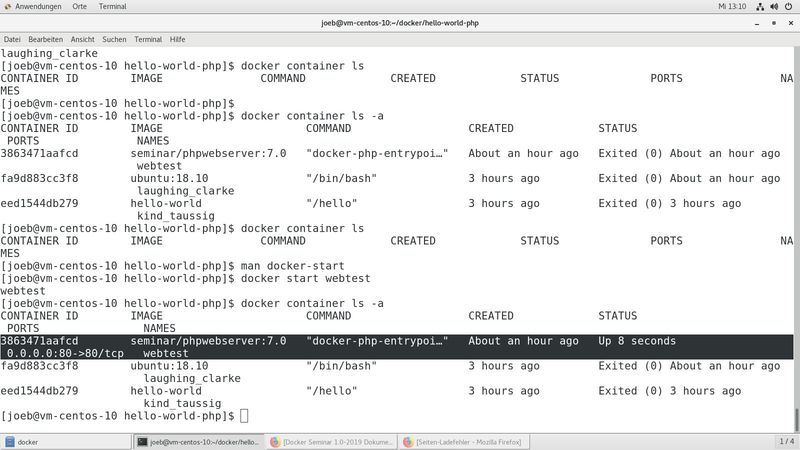Click the Firefox icon of Seiten-Ladefehler entry
800x450 pixels.
[408, 442]
